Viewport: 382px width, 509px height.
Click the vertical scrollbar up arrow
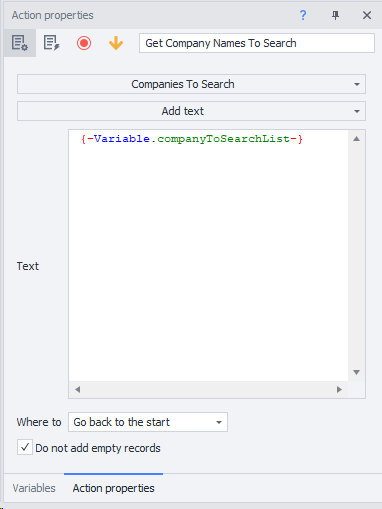(x=356, y=139)
